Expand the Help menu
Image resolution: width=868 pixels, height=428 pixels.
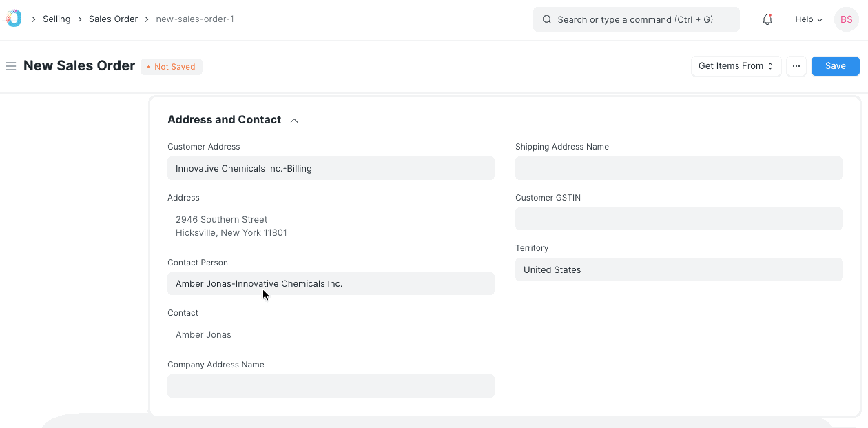pyautogui.click(x=809, y=19)
